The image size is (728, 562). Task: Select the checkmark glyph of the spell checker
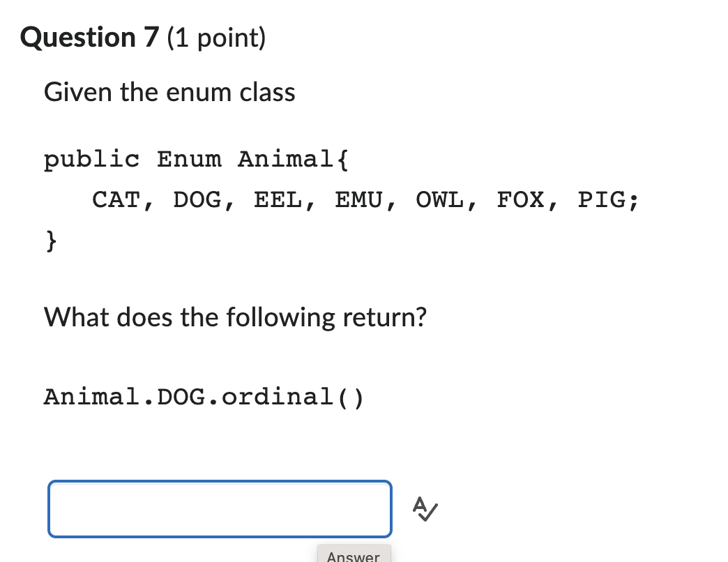428,513
